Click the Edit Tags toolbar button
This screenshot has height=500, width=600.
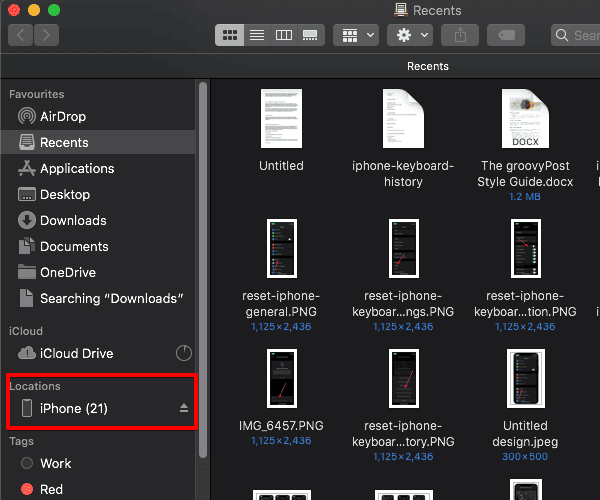(x=506, y=35)
